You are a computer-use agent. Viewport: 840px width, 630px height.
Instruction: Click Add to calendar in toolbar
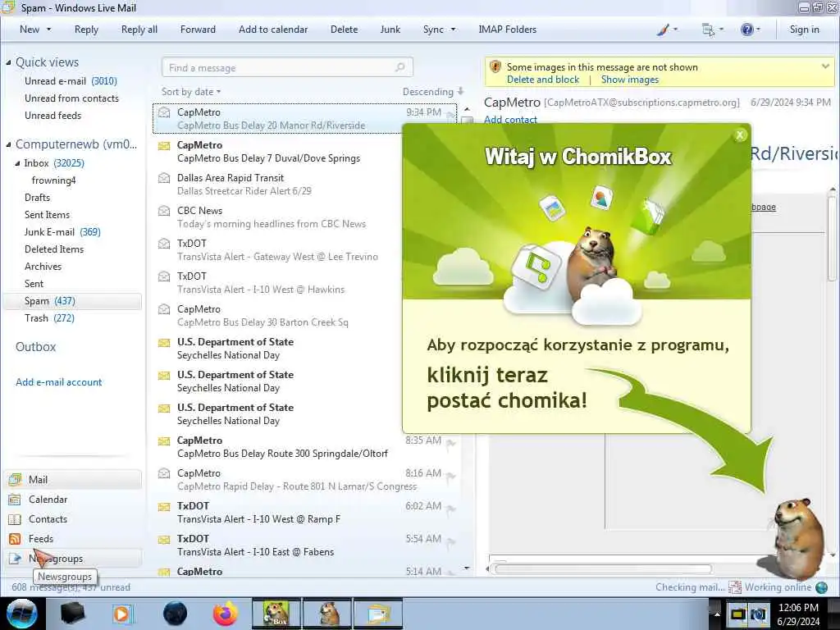point(273,30)
